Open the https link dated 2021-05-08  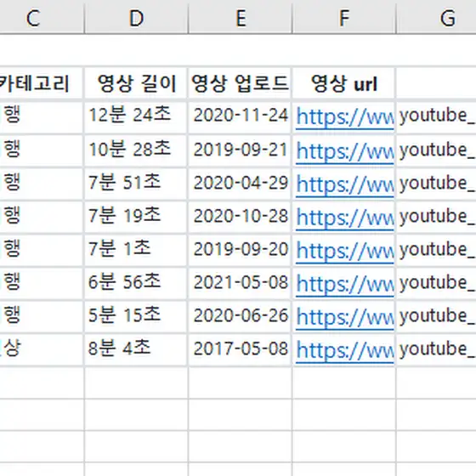point(344,284)
